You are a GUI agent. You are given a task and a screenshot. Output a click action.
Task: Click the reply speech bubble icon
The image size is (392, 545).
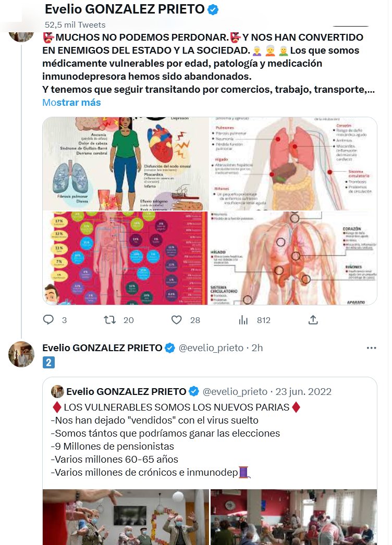click(48, 320)
